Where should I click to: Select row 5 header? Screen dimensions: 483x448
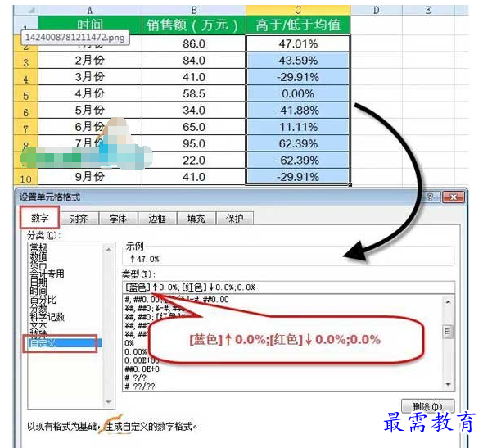pos(26,93)
